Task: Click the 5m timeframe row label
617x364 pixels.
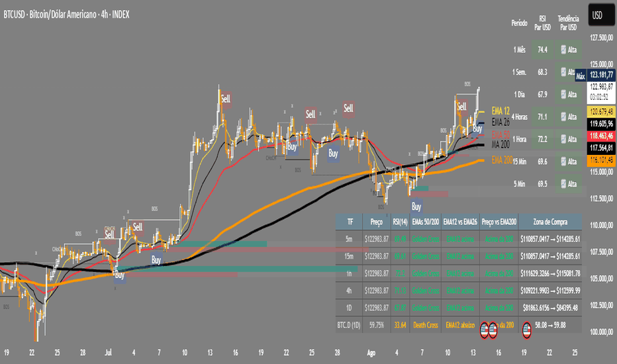Action: tap(349, 239)
